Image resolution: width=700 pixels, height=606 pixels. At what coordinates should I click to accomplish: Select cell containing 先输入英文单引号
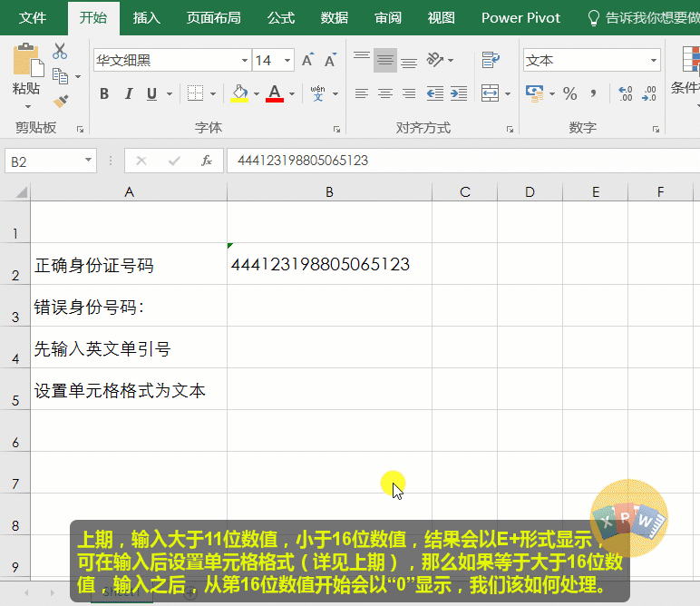coord(129,347)
